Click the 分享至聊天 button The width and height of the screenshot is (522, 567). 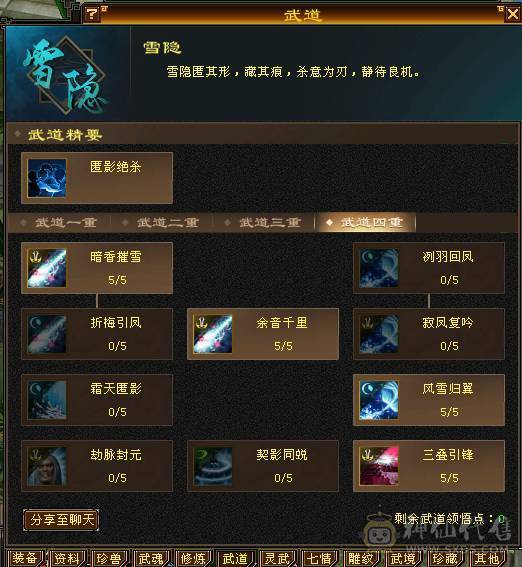pos(61,520)
